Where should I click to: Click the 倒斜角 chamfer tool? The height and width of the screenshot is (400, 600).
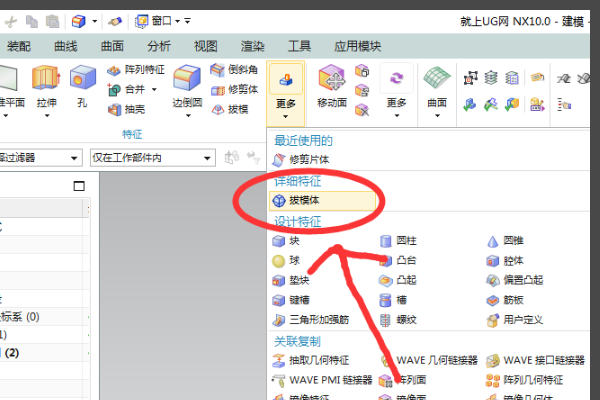tap(234, 70)
